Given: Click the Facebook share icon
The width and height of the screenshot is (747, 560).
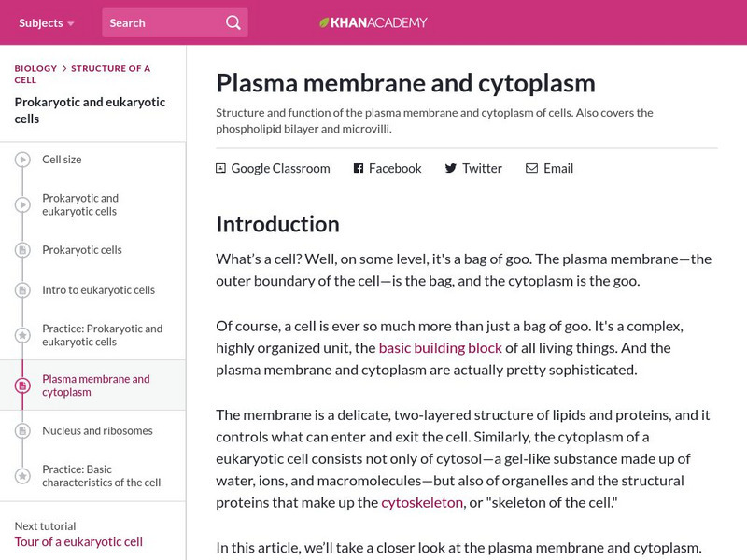Looking at the screenshot, I should click(357, 168).
